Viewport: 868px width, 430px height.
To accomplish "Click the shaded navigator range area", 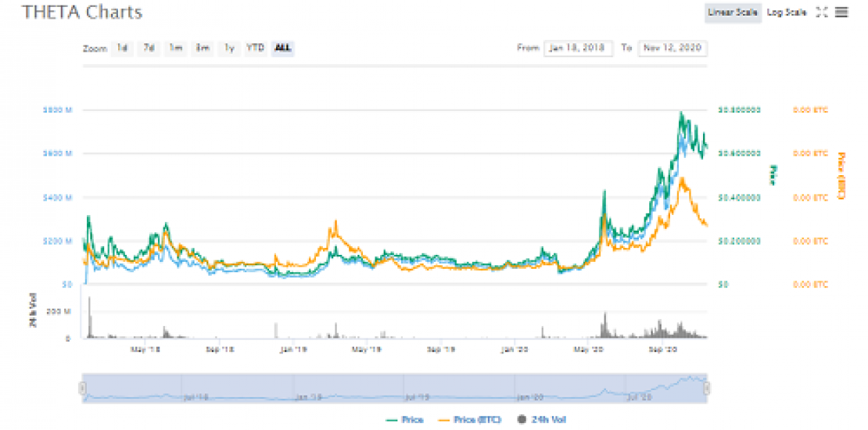I will coord(391,388).
